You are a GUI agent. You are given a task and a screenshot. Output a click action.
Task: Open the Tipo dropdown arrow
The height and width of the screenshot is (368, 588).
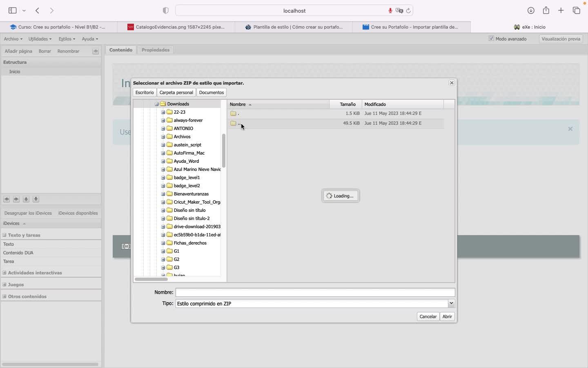coord(451,303)
